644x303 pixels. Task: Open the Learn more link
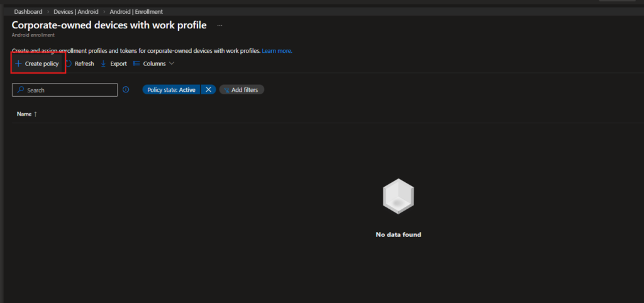point(277,50)
